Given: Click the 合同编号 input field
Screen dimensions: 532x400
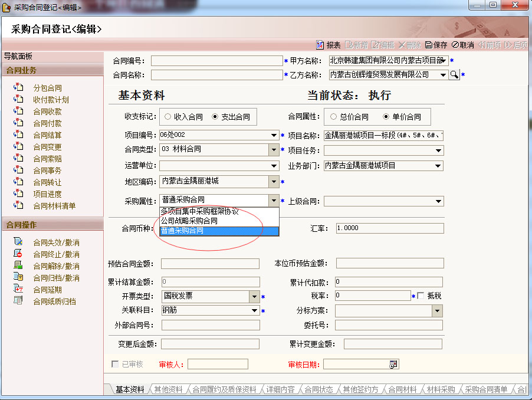Looking at the screenshot, I should click(x=216, y=61).
